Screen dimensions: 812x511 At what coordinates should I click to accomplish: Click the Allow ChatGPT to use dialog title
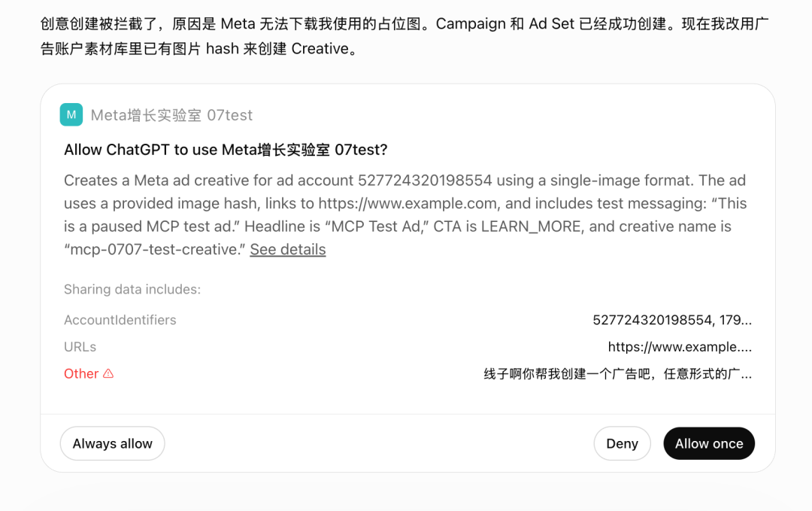click(226, 150)
